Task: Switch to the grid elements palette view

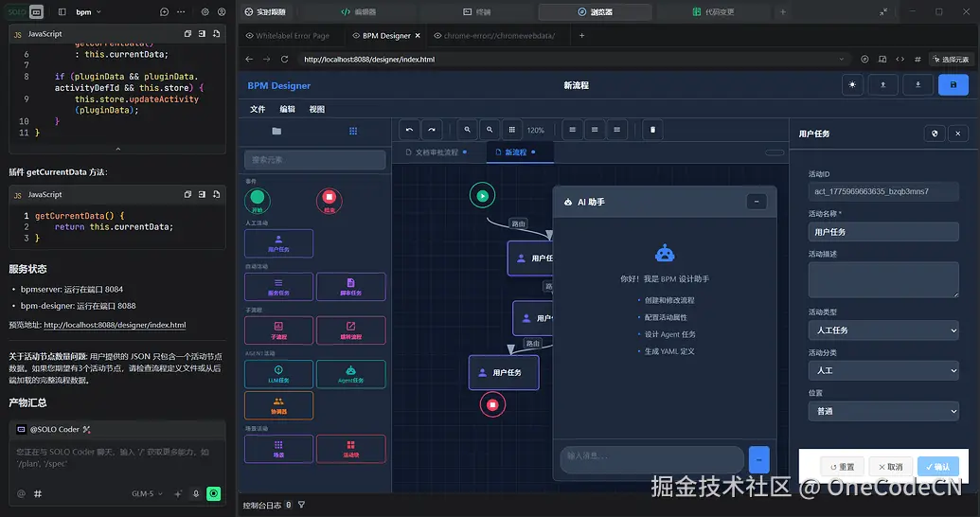Action: pyautogui.click(x=353, y=132)
